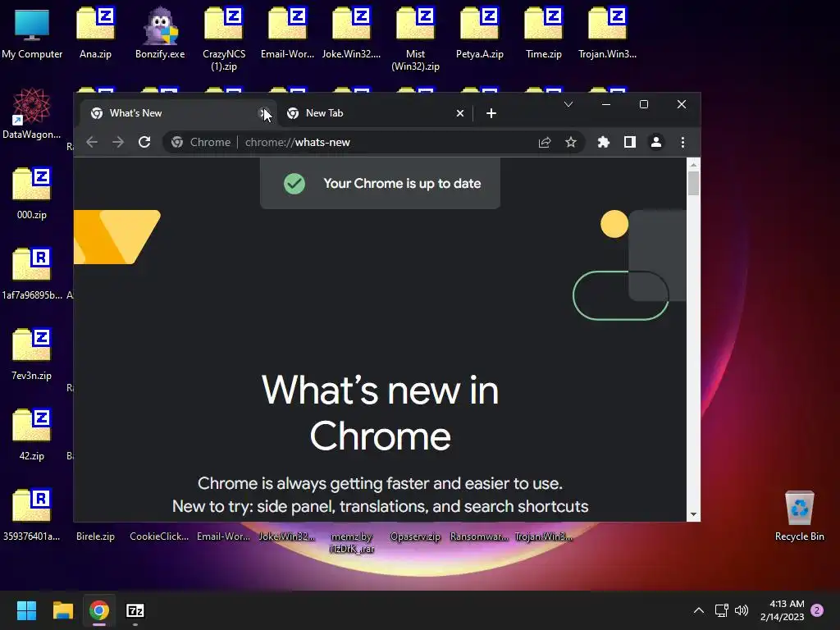Open the Chrome three-dot menu

click(682, 142)
